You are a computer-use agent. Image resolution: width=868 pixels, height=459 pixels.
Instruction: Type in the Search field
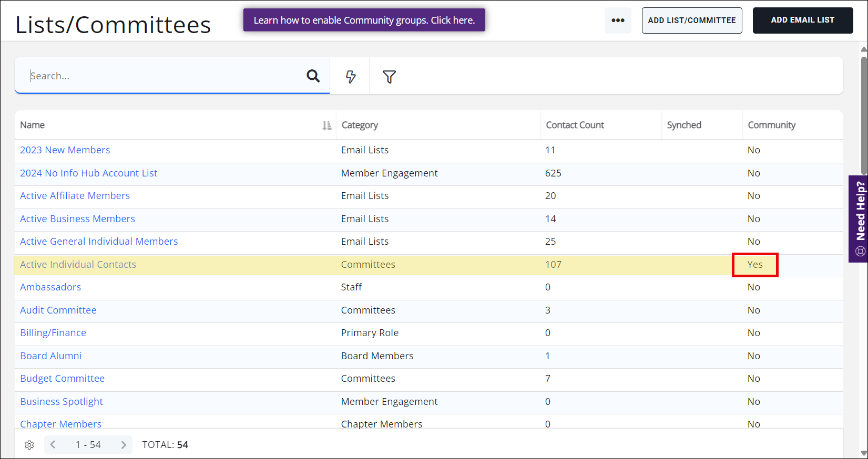(x=163, y=76)
